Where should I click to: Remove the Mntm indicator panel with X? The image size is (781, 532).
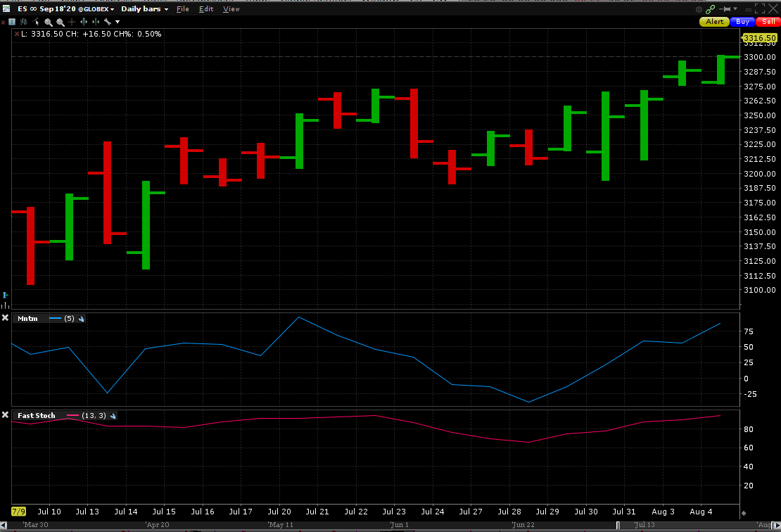click(5, 318)
